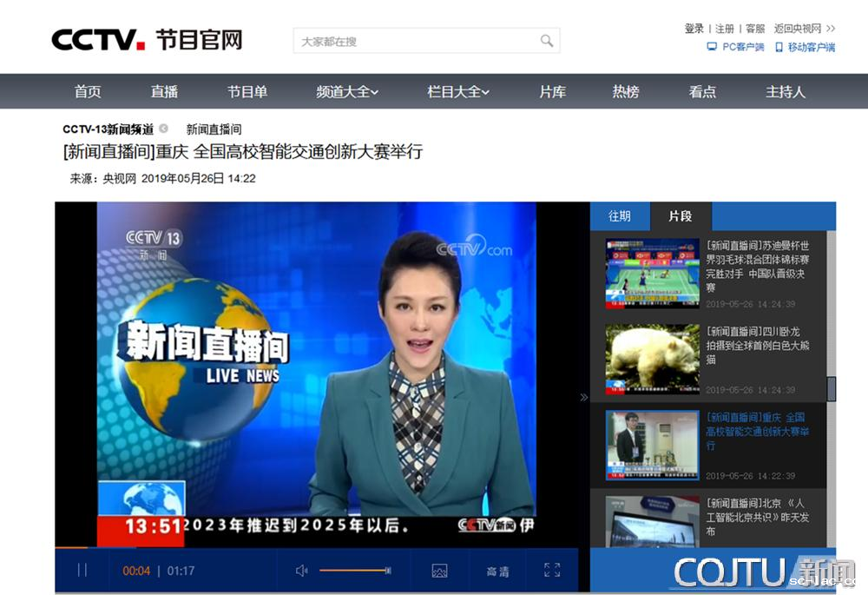Switch to the 往期 tab
868x595 pixels.
pos(620,216)
